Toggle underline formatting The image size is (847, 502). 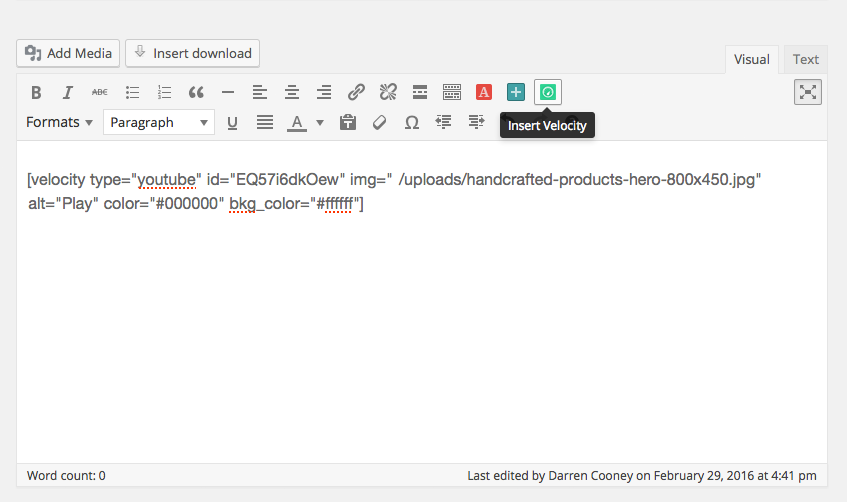point(232,123)
